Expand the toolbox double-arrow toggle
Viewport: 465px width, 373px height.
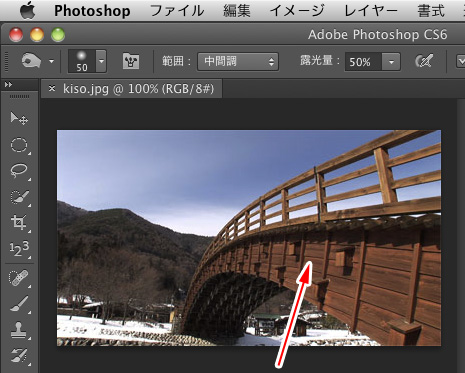[x=8, y=85]
